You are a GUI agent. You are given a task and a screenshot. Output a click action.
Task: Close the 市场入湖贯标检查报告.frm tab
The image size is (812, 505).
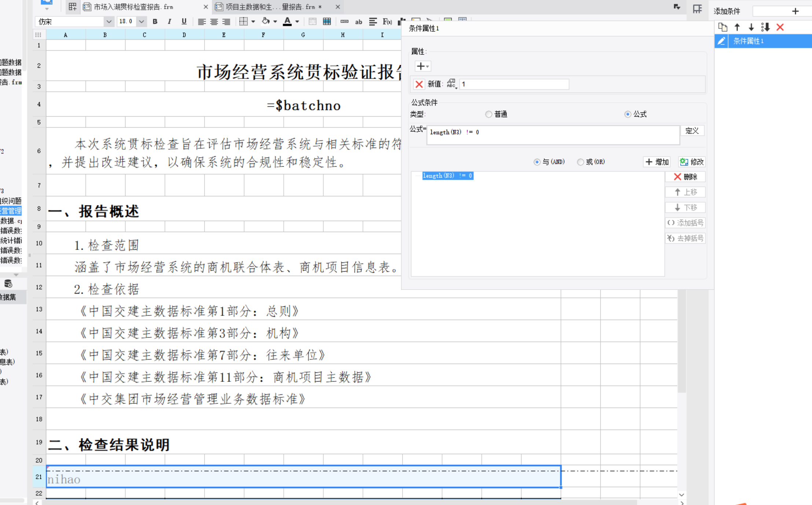tap(206, 7)
